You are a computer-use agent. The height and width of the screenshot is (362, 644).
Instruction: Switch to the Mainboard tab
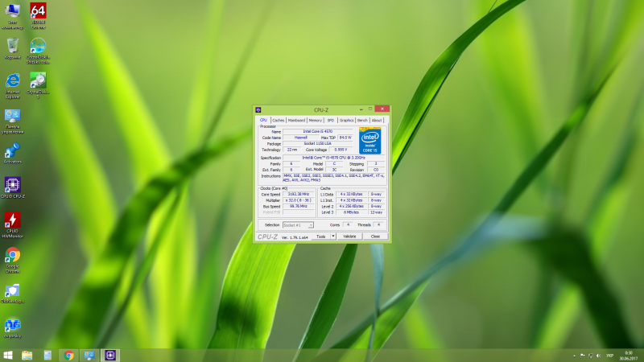tap(296, 120)
